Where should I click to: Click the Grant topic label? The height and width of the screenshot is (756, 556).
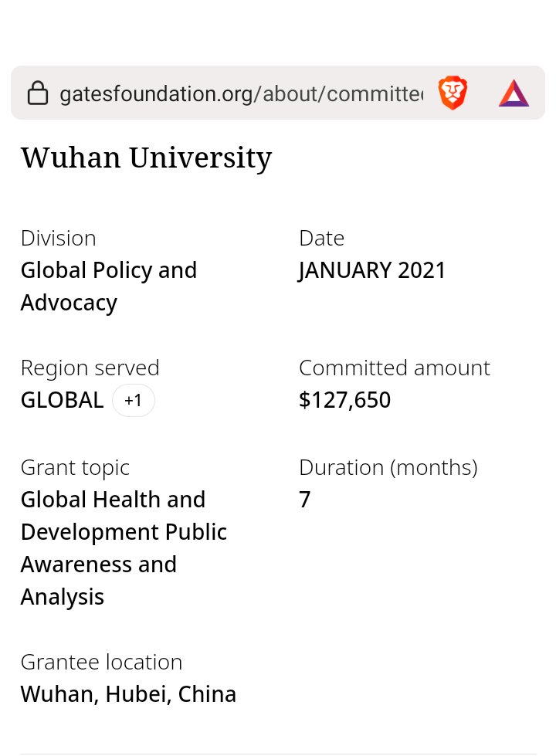pos(75,467)
